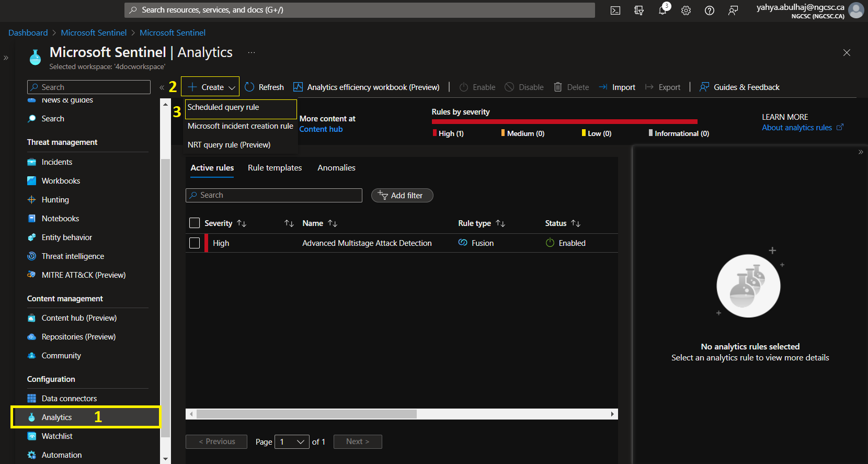This screenshot has width=868, height=464.
Task: Click the Add filter button
Action: point(402,195)
